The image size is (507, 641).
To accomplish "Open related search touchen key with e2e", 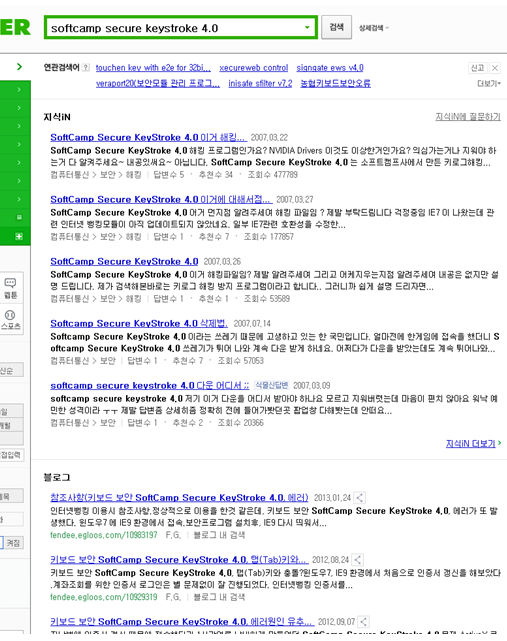I will click(153, 68).
